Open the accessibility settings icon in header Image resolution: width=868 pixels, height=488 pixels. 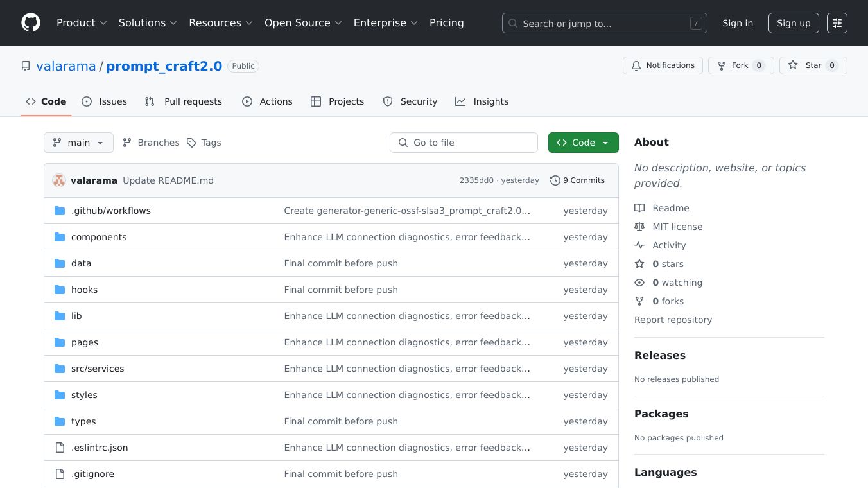tap(837, 23)
